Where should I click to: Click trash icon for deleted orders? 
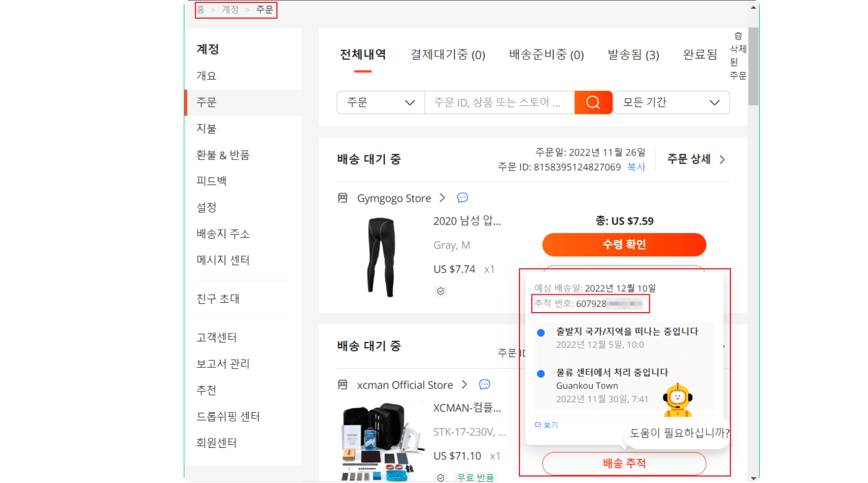tap(738, 36)
